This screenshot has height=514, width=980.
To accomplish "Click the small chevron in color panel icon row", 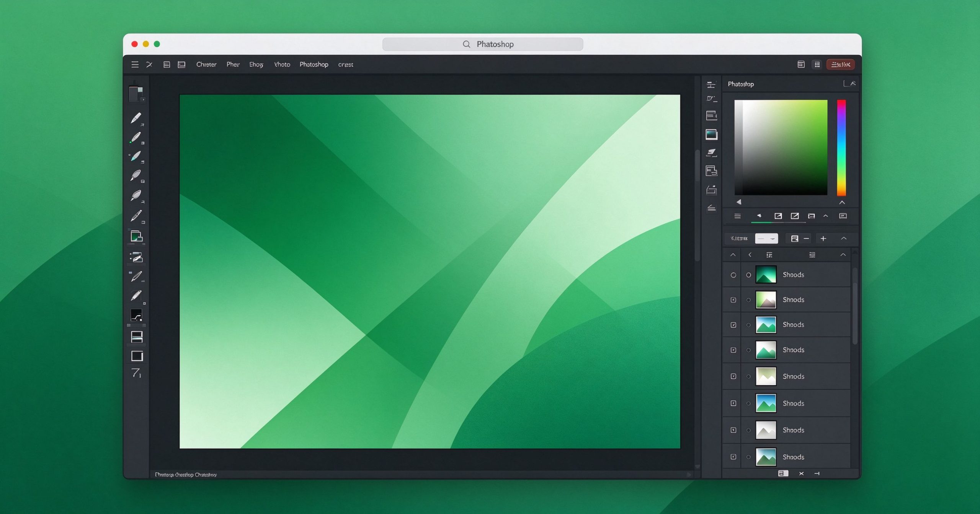I will [x=826, y=216].
